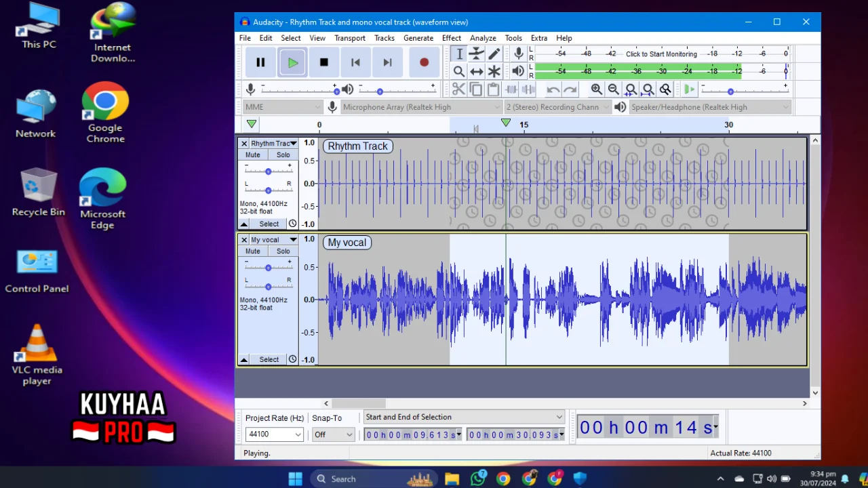Open the Microphone Array recording device dropdown

[x=421, y=107]
